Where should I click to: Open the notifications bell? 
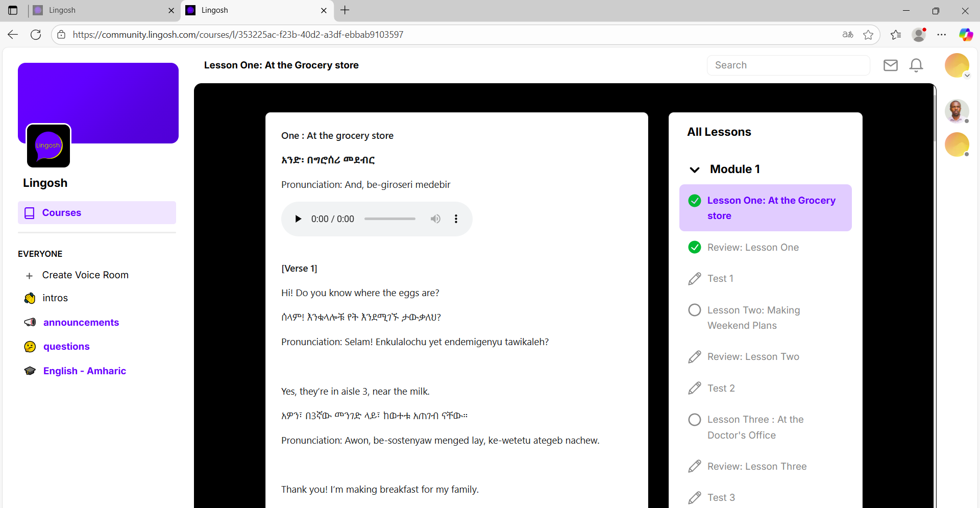point(916,65)
